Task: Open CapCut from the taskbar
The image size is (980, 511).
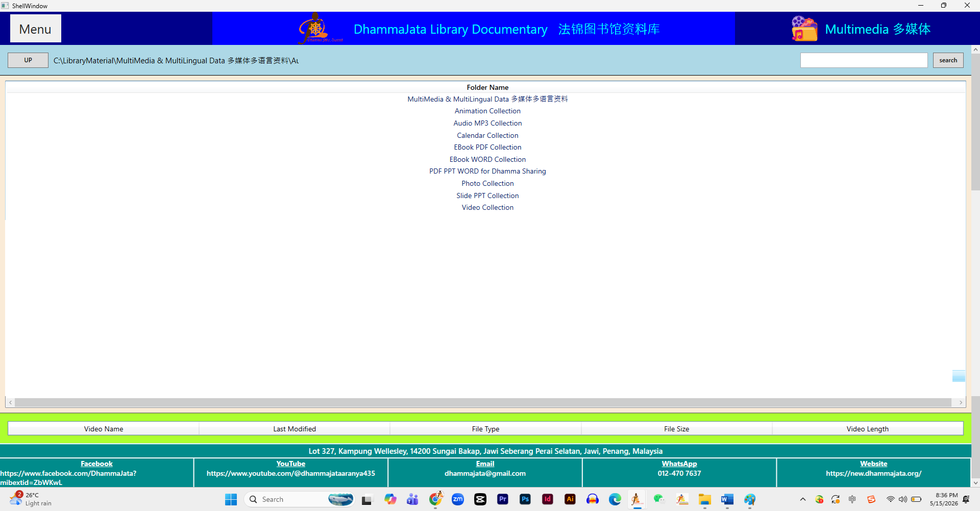Action: (x=480, y=499)
